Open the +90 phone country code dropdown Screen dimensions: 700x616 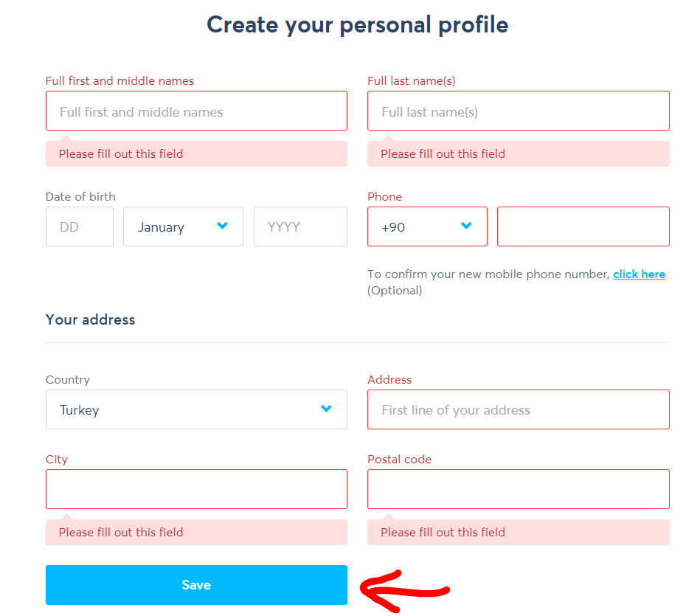(427, 226)
